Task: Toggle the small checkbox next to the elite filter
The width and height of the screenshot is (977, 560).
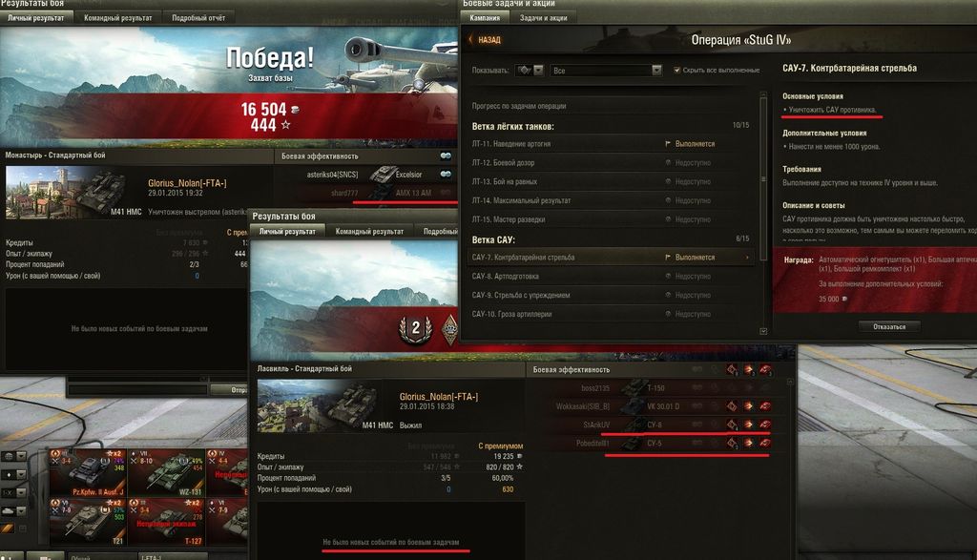Action: [23, 529]
